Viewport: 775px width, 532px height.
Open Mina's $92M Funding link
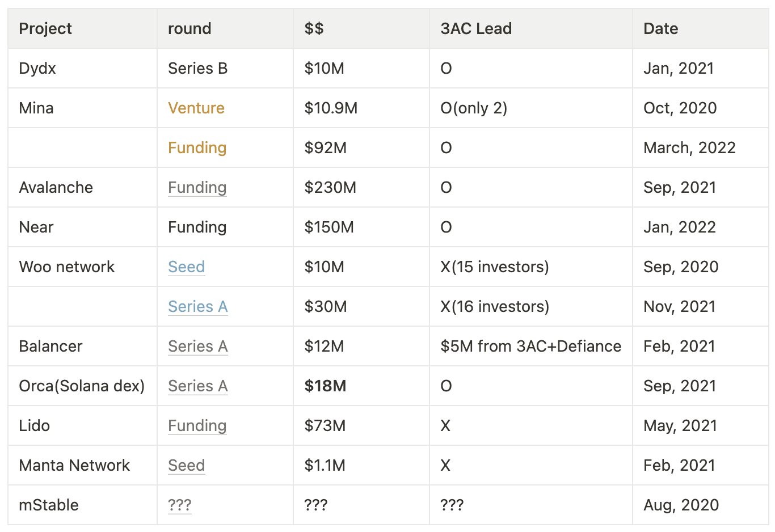197,147
